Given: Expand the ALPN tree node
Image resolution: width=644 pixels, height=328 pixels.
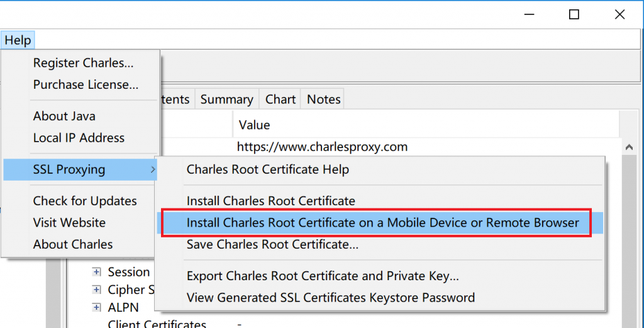Looking at the screenshot, I should (96, 307).
